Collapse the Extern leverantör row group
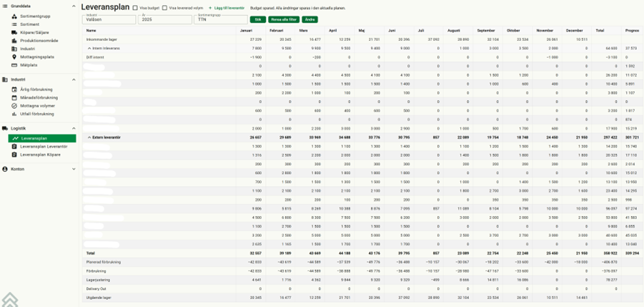This screenshot has height=307, width=644. pos(89,137)
